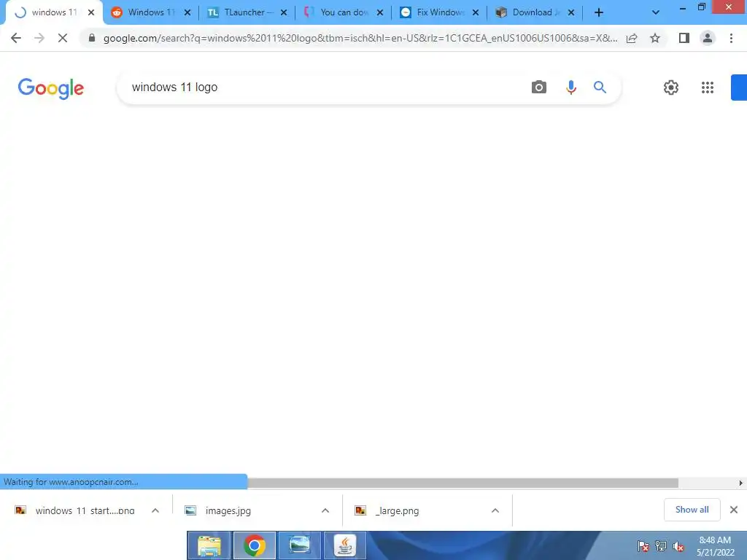Image resolution: width=747 pixels, height=560 pixels.
Task: Click the blue search magnifier
Action: [x=600, y=87]
